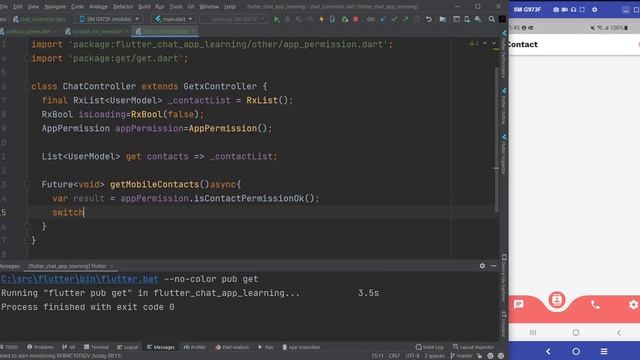Open SM G973F device selector dropdown
The width and height of the screenshot is (640, 360).
click(109, 19)
